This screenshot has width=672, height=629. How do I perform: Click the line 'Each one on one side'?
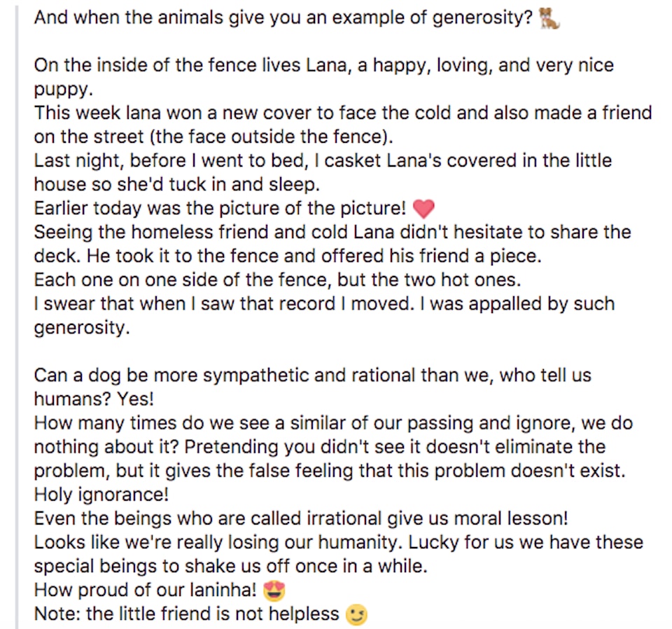pos(277,280)
